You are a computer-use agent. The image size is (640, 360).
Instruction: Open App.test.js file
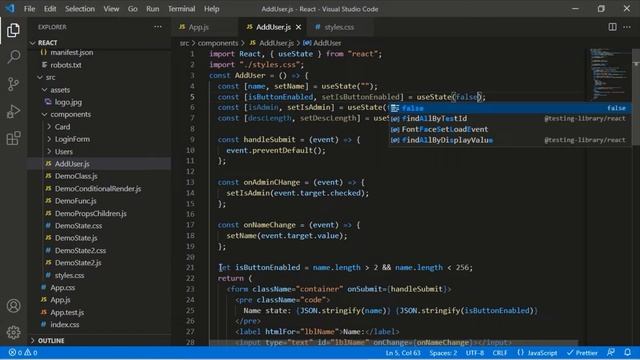pyautogui.click(x=99, y=312)
